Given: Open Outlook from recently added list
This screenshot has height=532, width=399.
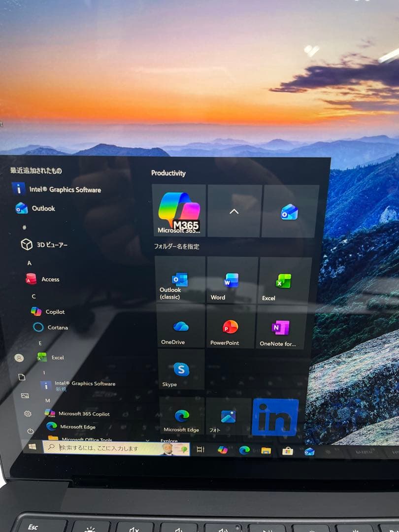Looking at the screenshot, I should tap(35, 208).
